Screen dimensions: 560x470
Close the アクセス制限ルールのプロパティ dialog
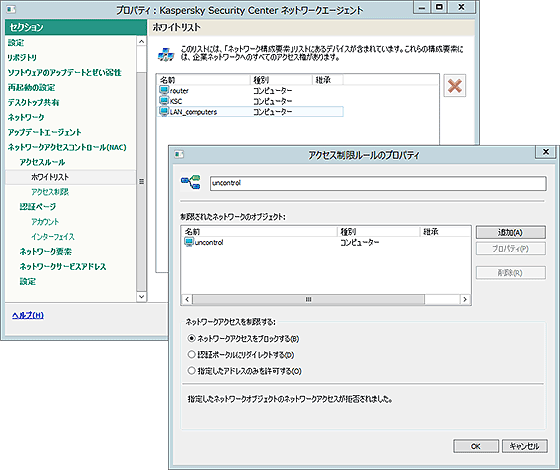pyautogui.click(x=546, y=152)
